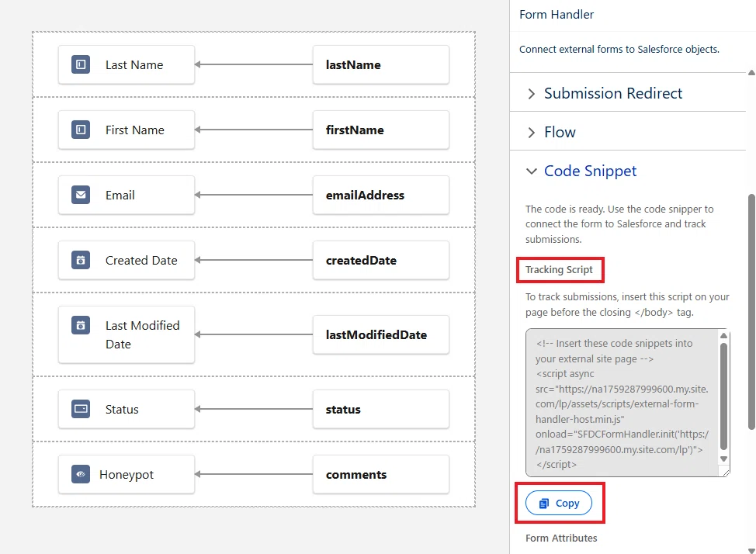Click the lastName to Last Name mapping arrow
Image resolution: width=756 pixels, height=554 pixels.
254,64
